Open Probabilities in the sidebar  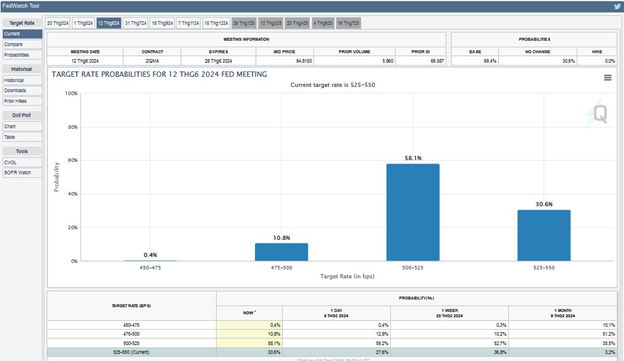(x=22, y=55)
